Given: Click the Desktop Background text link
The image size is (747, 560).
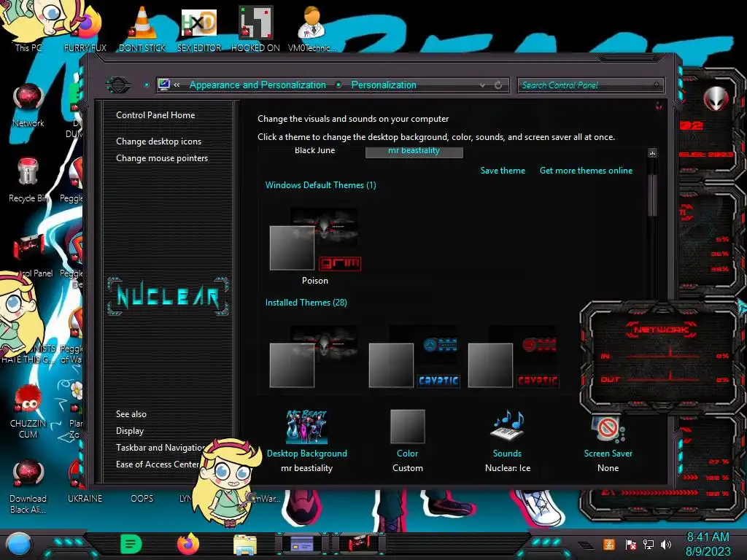Looking at the screenshot, I should tap(307, 454).
